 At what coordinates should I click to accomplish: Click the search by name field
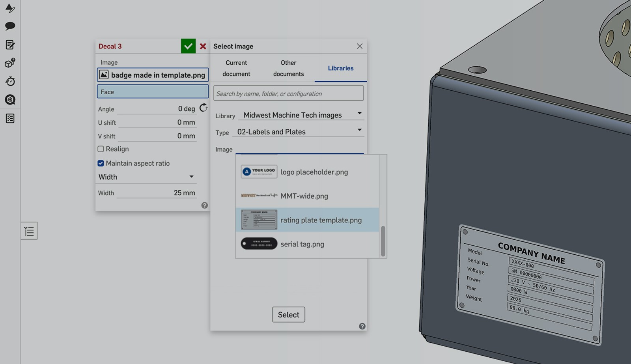coord(289,93)
